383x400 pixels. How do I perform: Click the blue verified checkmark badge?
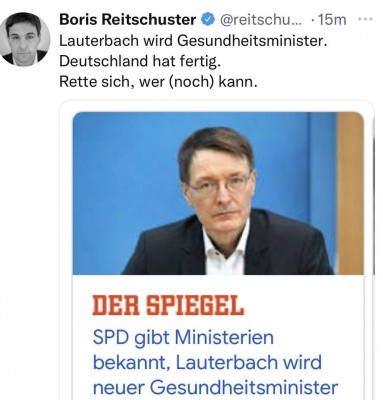coord(208,20)
